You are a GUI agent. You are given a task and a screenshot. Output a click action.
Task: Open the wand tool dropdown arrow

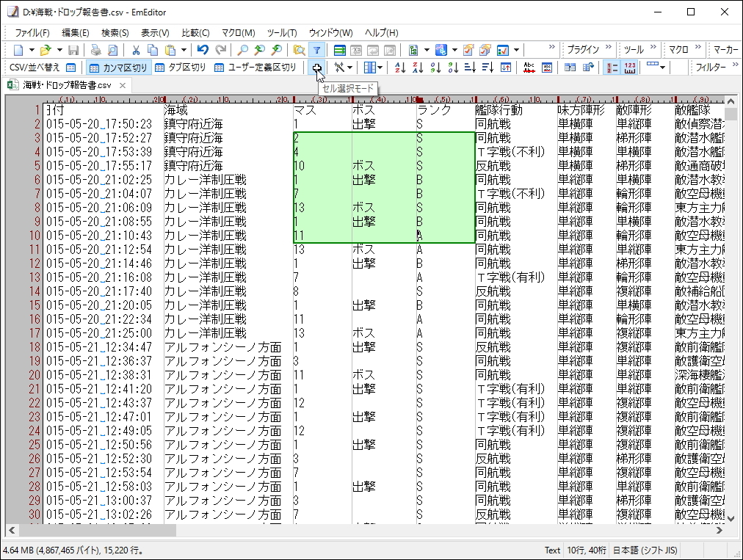pos(351,68)
